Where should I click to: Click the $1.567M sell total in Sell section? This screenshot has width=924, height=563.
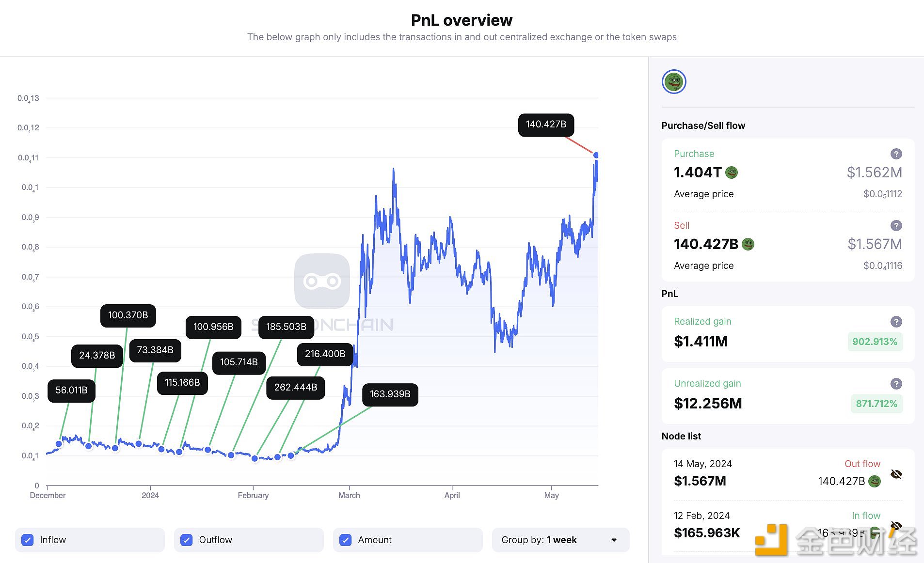(875, 244)
